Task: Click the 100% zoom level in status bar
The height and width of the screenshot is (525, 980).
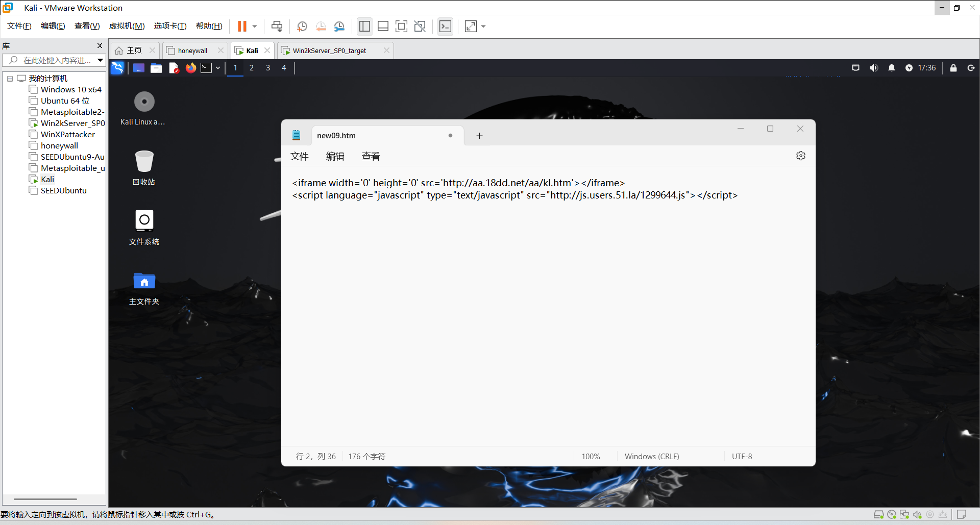Action: coord(591,457)
